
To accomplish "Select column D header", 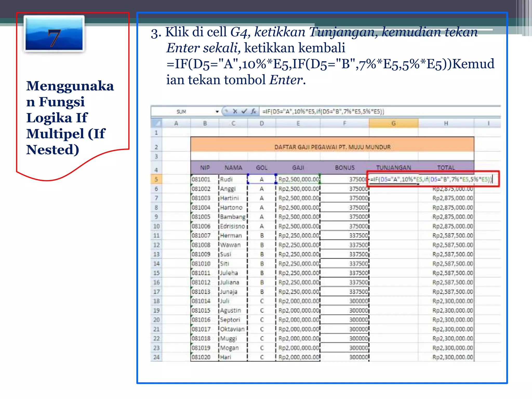I will coord(262,123).
